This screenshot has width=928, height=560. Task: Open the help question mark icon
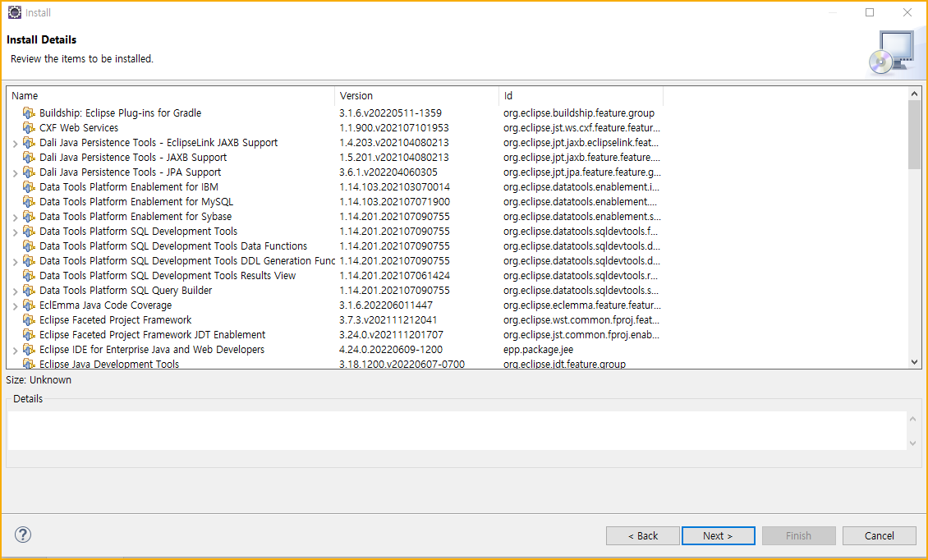coord(22,535)
